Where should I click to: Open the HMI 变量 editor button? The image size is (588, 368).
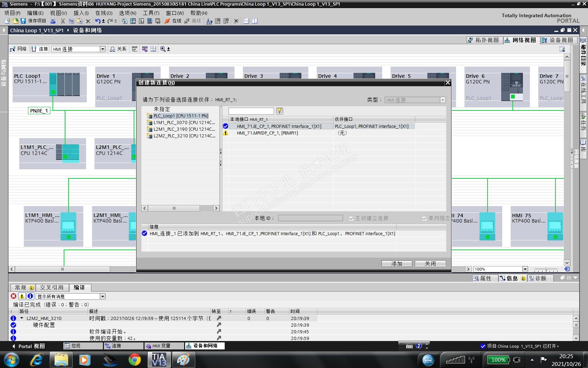point(164,346)
